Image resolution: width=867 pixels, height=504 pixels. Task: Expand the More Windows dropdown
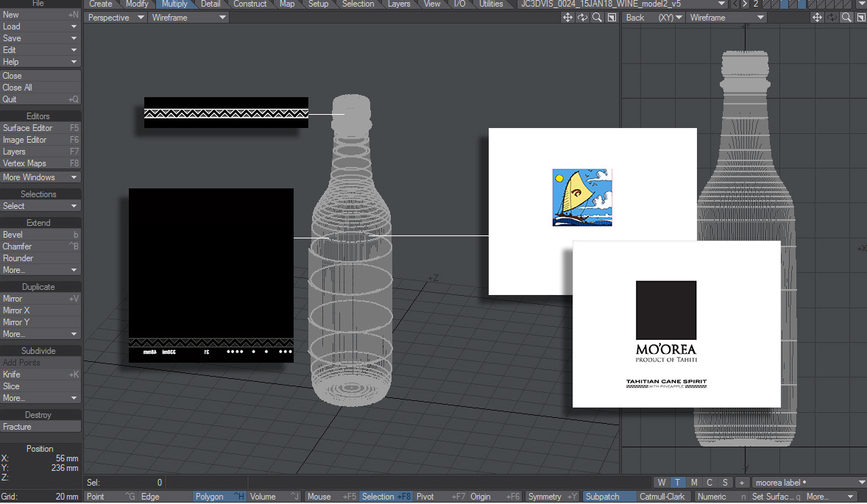click(x=40, y=177)
